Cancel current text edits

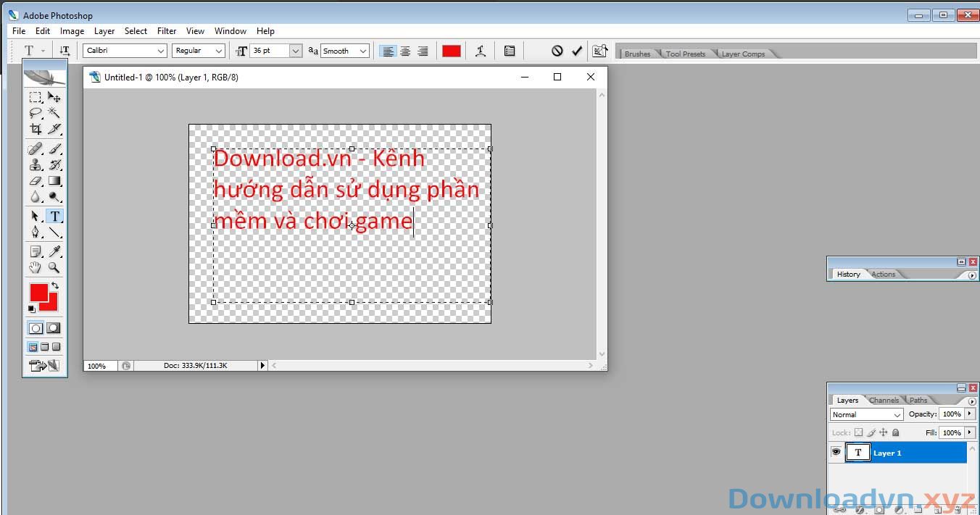[x=557, y=51]
